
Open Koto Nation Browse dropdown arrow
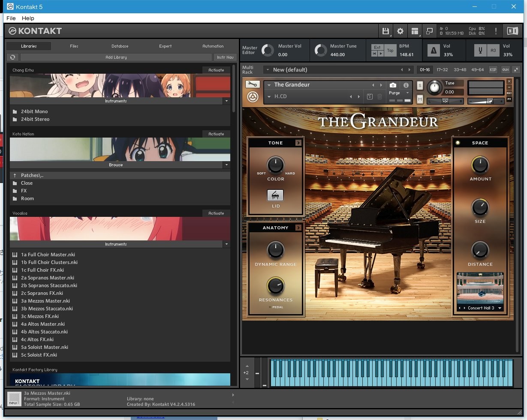pos(226,165)
